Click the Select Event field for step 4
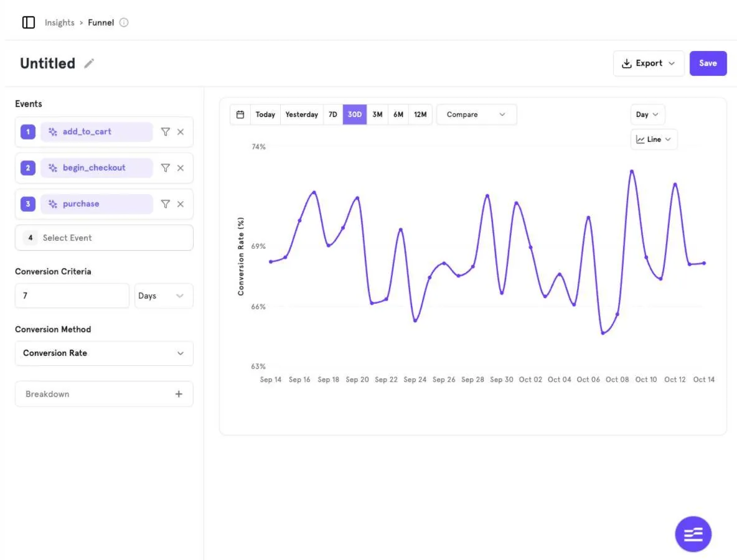Screen dimensions: 737x560 [x=104, y=238]
